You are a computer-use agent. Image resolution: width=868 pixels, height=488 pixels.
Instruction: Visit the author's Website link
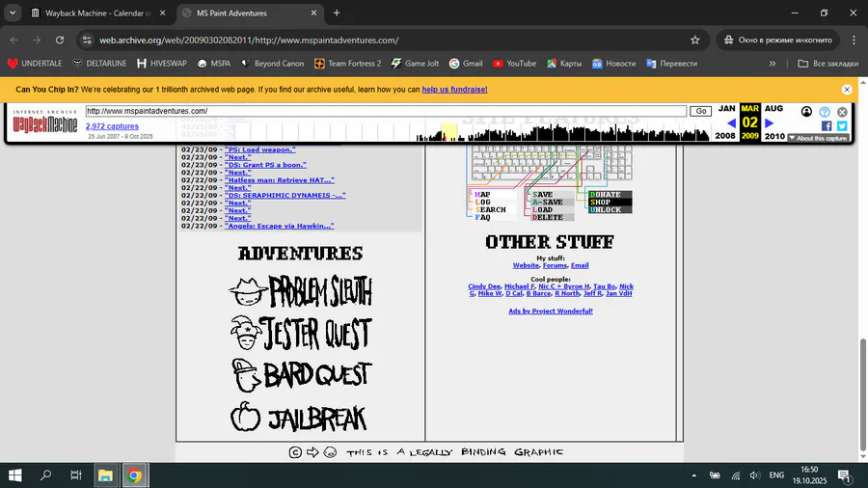click(x=526, y=265)
